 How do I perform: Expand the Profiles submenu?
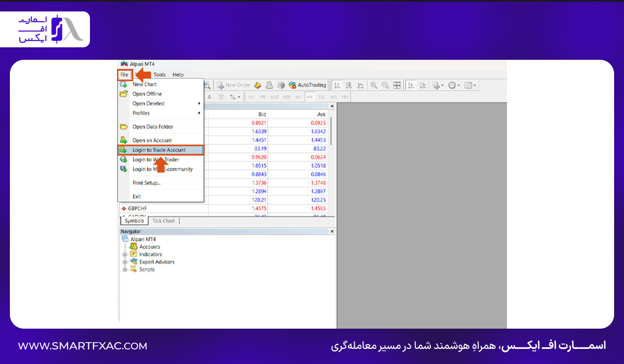click(x=161, y=113)
